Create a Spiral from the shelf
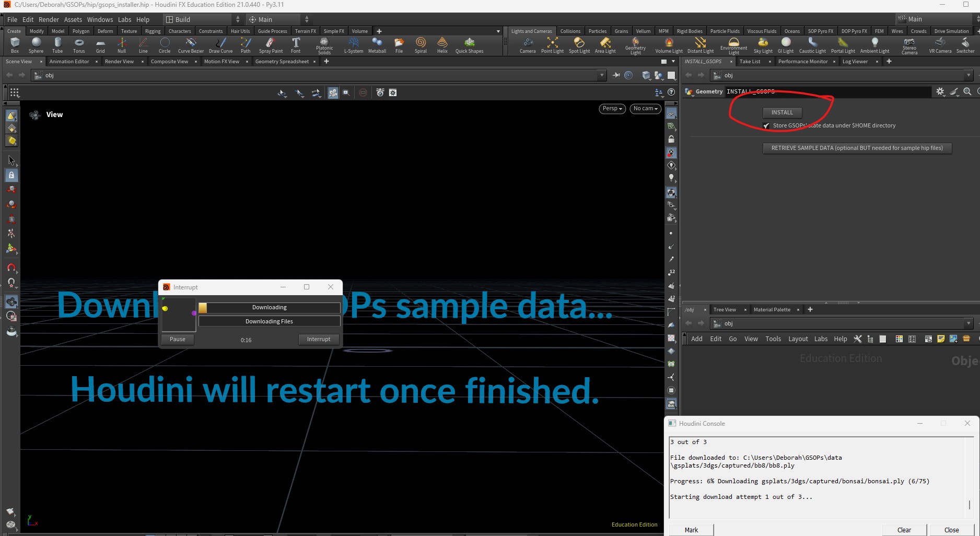The image size is (980, 536). coord(421,45)
